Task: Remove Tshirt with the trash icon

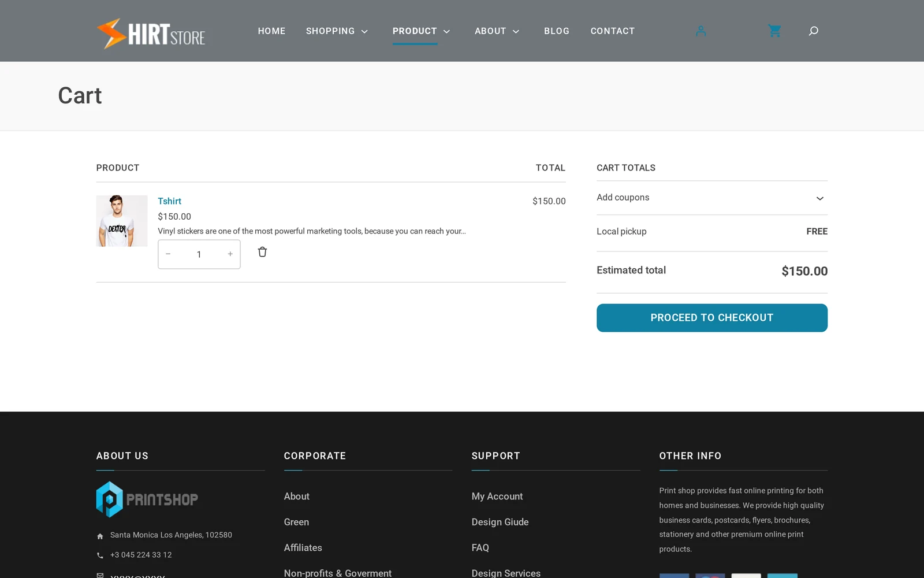Action: [x=262, y=252]
